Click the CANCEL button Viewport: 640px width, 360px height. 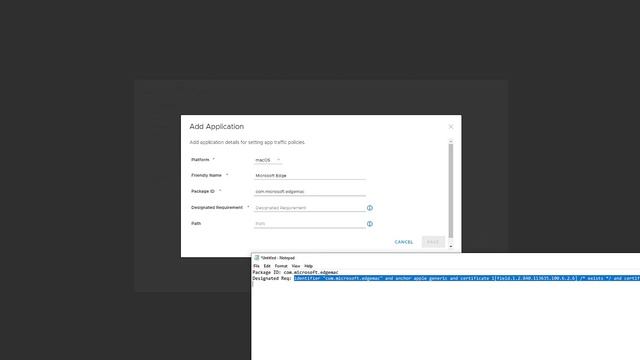coord(404,242)
